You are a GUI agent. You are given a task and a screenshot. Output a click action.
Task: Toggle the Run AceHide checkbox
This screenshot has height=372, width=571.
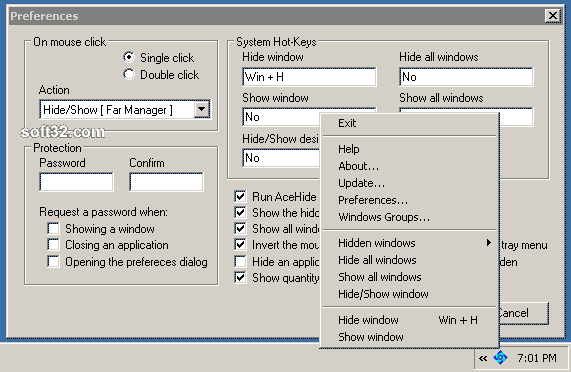[x=240, y=197]
